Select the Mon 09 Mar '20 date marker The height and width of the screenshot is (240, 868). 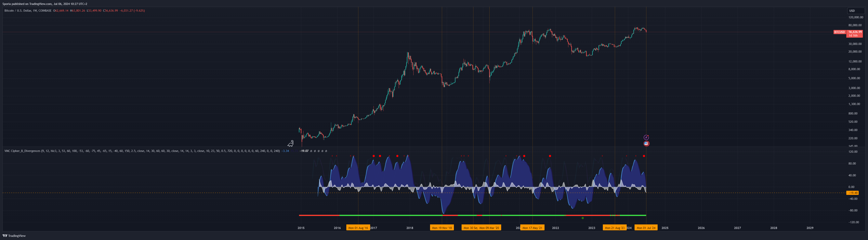(489, 228)
